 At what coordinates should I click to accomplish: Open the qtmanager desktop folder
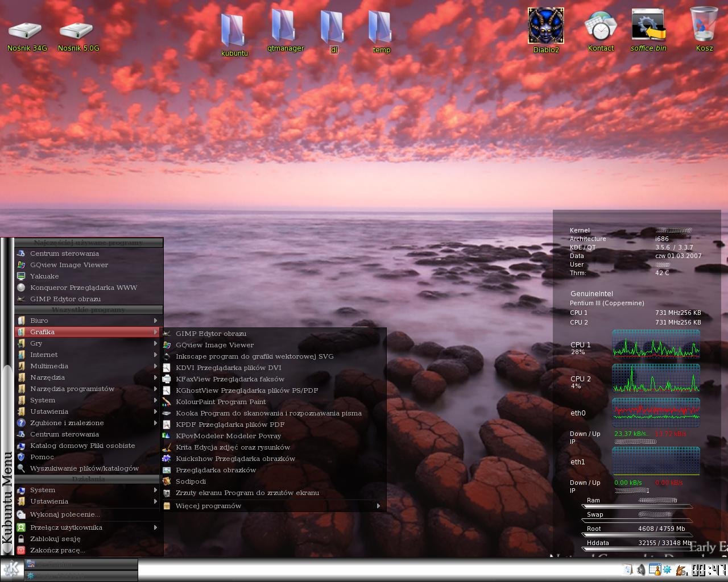[286, 31]
